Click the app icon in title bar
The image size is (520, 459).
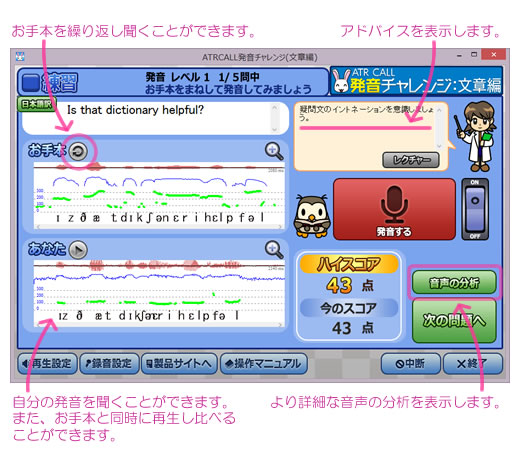click(20, 56)
